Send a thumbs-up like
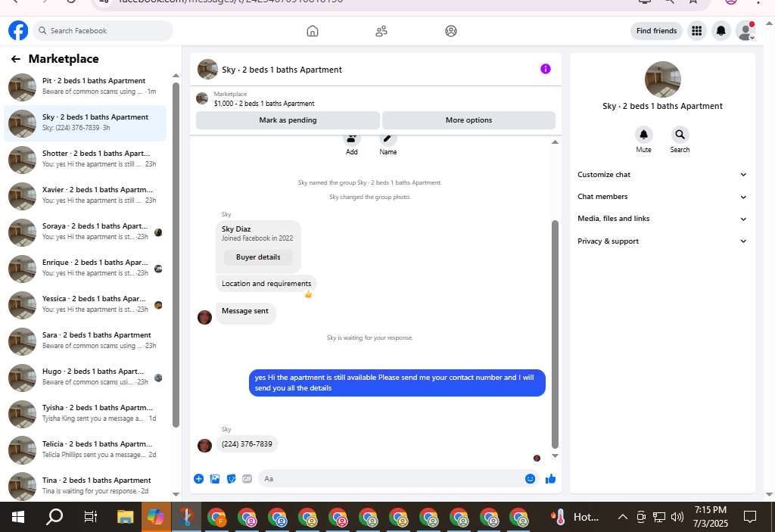775x532 pixels. tap(551, 478)
